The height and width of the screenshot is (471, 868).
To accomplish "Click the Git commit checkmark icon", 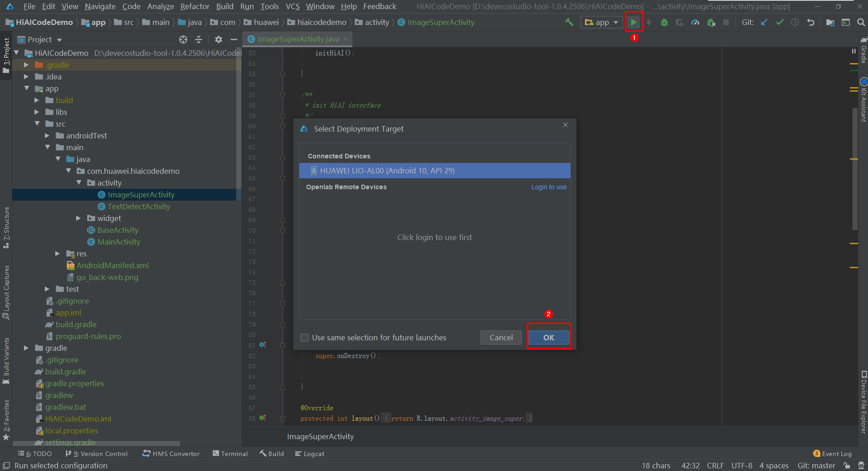I will 780,22.
